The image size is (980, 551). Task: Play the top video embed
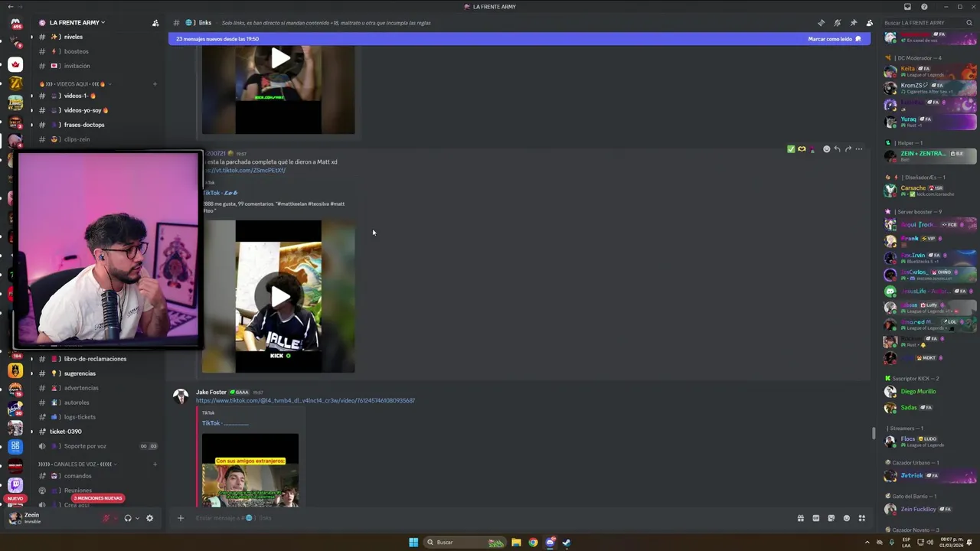(x=279, y=58)
